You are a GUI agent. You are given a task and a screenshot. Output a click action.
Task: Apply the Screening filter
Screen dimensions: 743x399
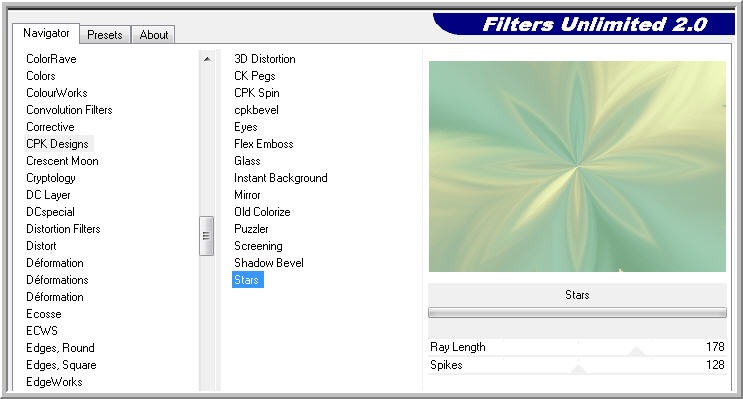coord(258,246)
